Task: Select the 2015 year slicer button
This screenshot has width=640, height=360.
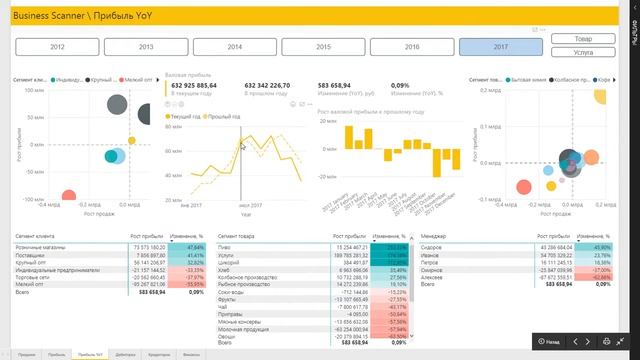Action: (x=323, y=47)
